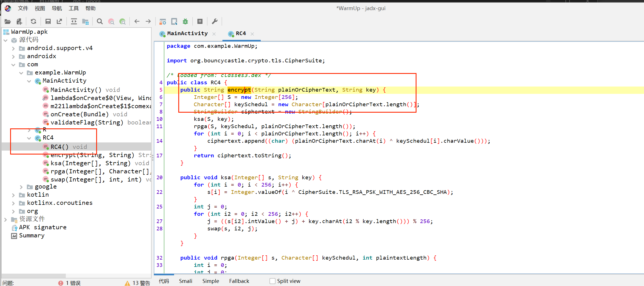Switch to the Simple view tab
The width and height of the screenshot is (644, 286).
point(211,281)
